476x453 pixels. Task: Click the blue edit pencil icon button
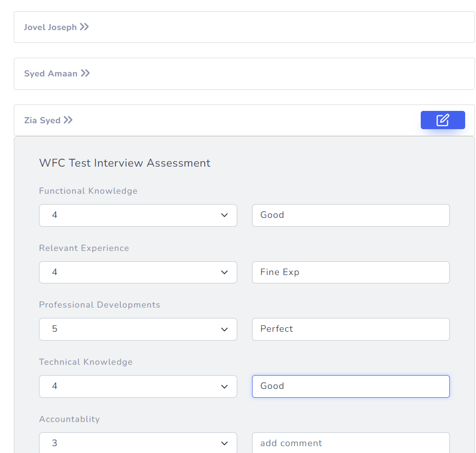(442, 120)
